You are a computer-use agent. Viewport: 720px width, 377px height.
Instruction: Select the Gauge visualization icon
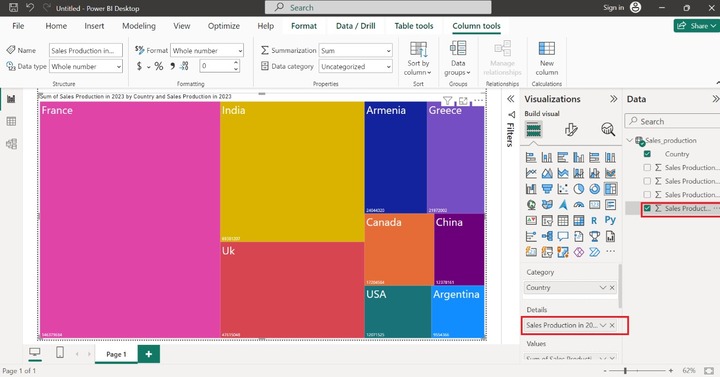[x=579, y=204]
